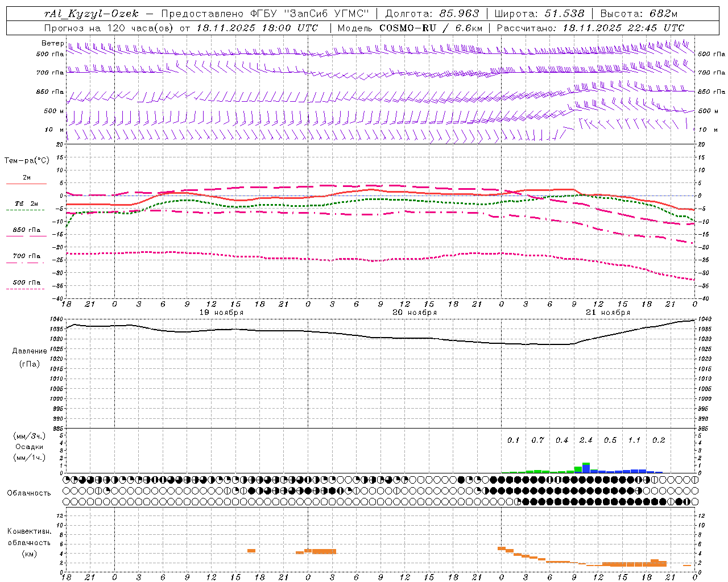The width and height of the screenshot is (728, 582).
Task: Click the 'Рассчитано: 18.11.2025 22:45 UTC' text
Action: click(x=590, y=28)
